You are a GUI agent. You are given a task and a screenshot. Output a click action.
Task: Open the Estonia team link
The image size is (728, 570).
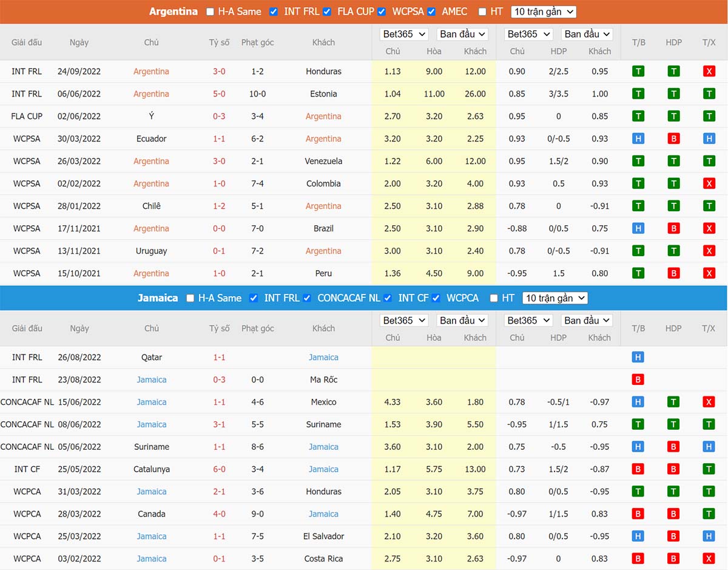tap(323, 94)
